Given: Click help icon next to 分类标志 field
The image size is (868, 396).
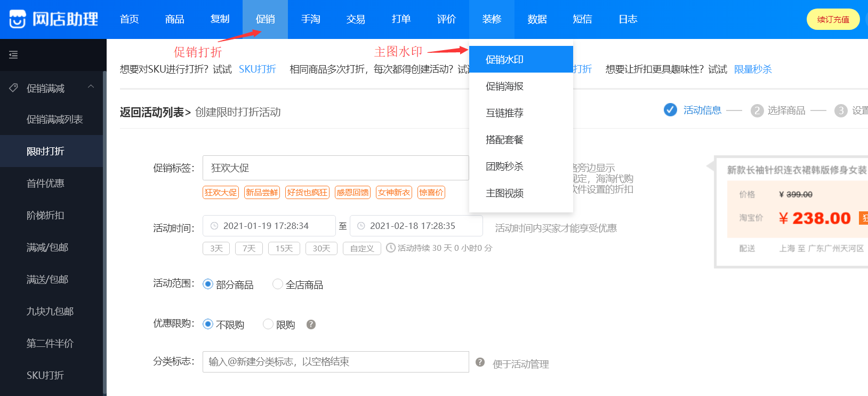Looking at the screenshot, I should pos(480,362).
